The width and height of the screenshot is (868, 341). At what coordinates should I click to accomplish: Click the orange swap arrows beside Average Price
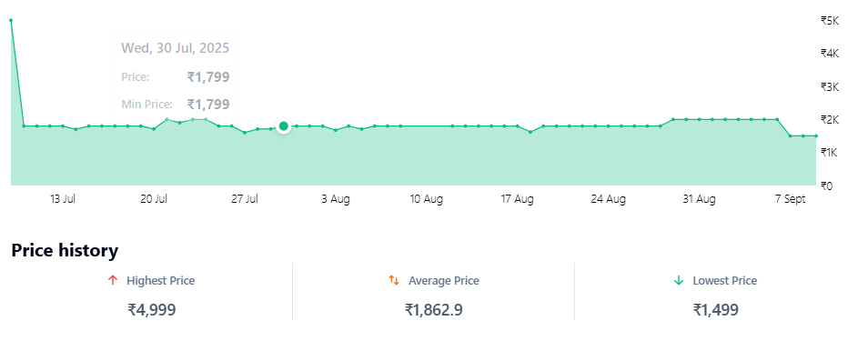pos(394,280)
